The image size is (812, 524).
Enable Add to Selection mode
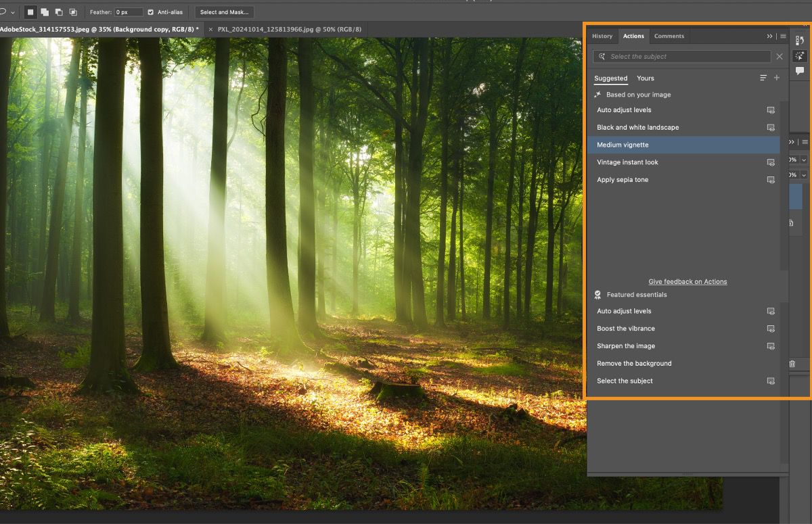[x=45, y=11]
